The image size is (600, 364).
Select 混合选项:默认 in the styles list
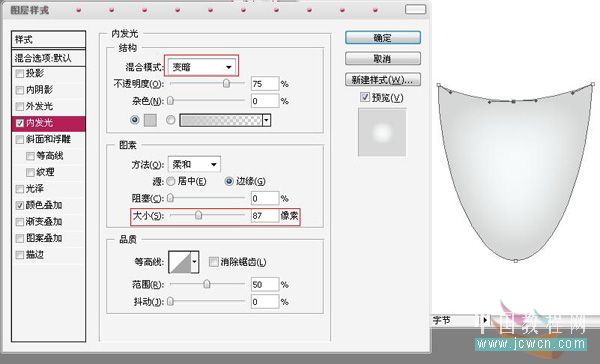click(x=49, y=58)
